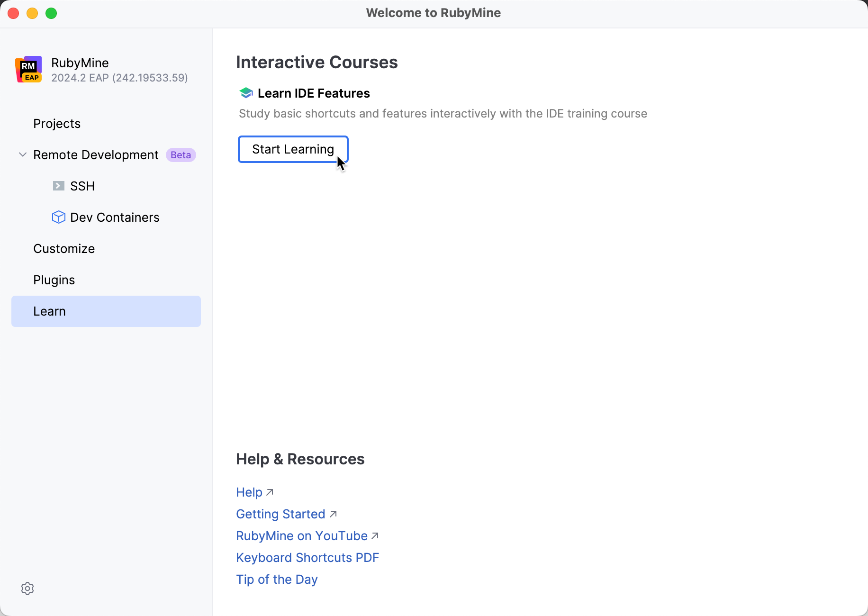This screenshot has width=868, height=616.
Task: Click the Dev Containers cube icon
Action: coord(58,217)
